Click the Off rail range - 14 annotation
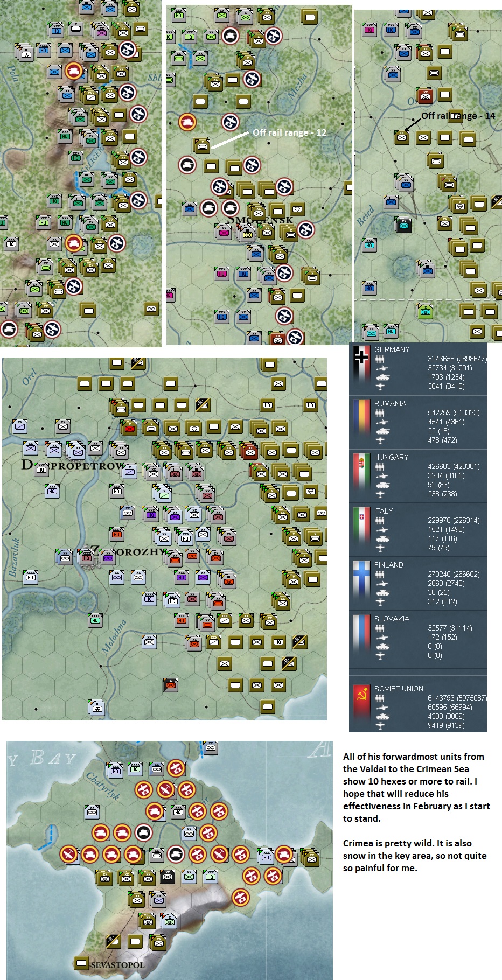 [458, 116]
